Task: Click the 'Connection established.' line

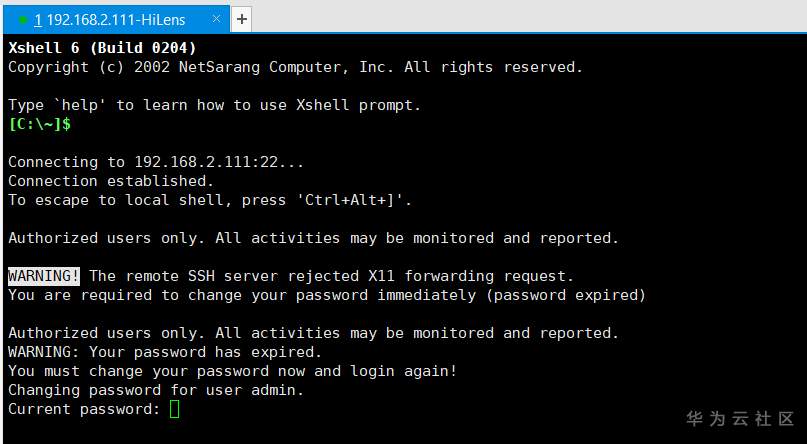Action: [111, 181]
